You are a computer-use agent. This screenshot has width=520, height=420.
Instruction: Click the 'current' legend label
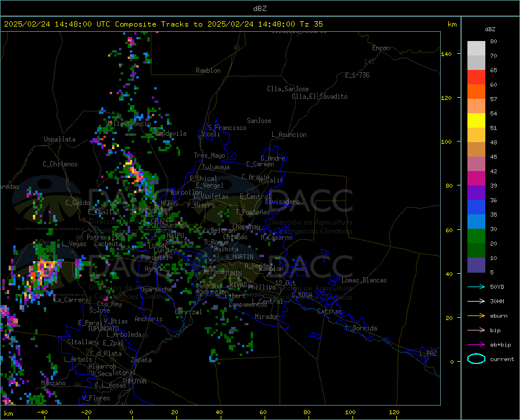tap(502, 359)
